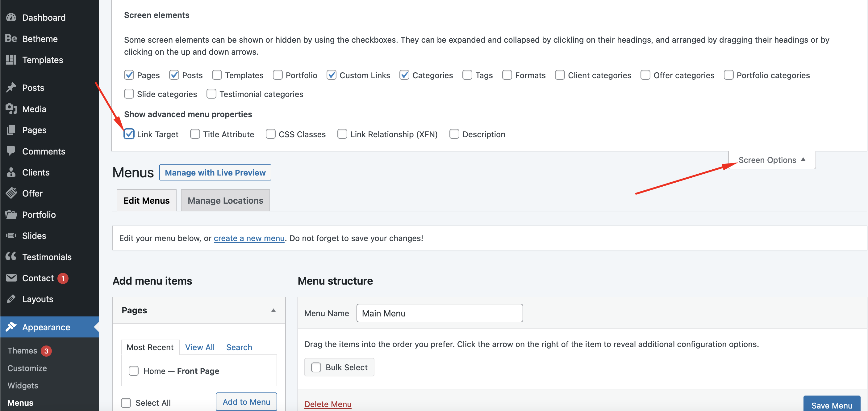Click the Clients person icon
This screenshot has width=868, height=411.
(11, 172)
